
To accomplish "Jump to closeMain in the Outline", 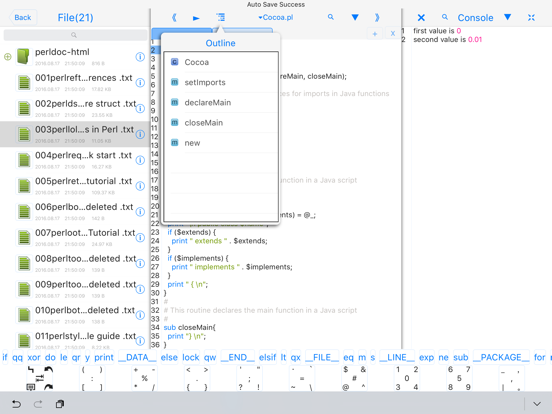I will [x=221, y=123].
